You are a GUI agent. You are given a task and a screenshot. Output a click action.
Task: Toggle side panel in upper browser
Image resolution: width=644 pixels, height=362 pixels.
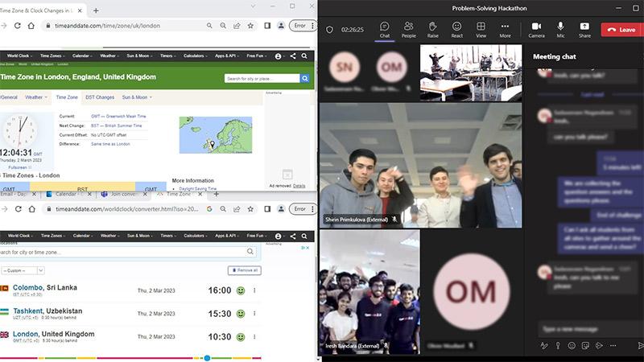(267, 26)
